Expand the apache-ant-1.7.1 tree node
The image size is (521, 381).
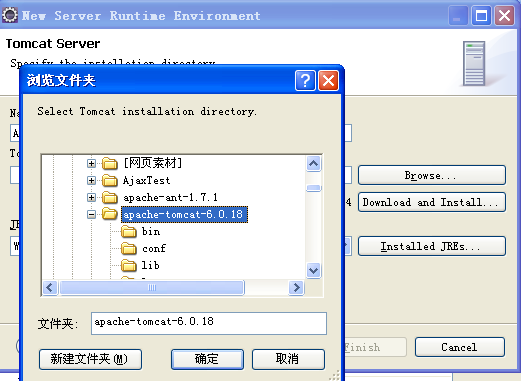tap(91, 197)
